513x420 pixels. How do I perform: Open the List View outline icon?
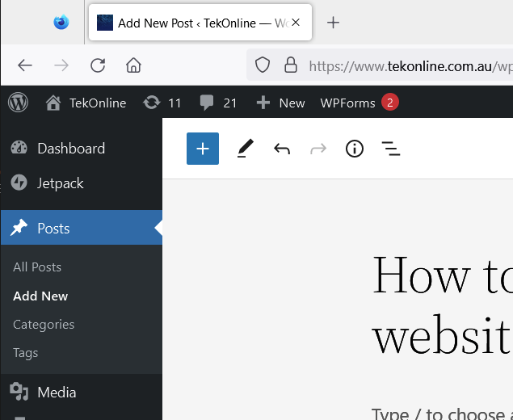[391, 149]
